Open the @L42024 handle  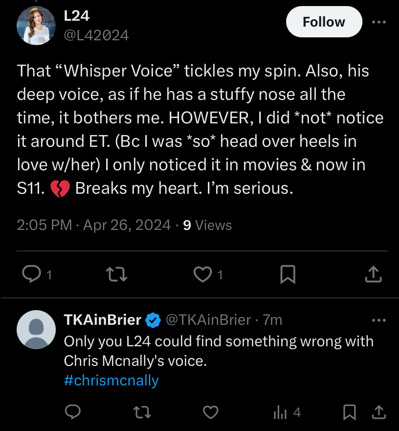click(x=96, y=35)
